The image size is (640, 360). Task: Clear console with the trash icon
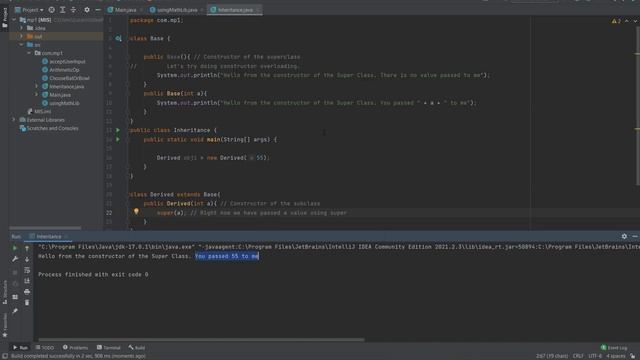(27, 303)
